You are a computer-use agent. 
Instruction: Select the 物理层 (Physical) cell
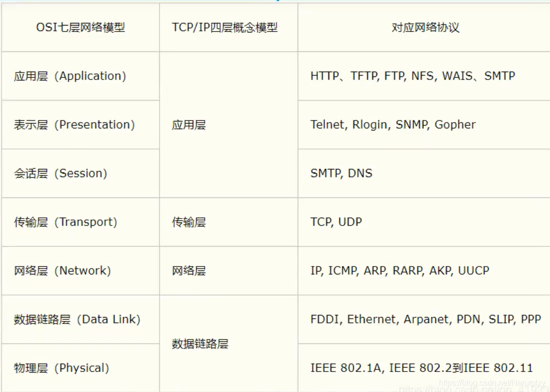pos(81,368)
